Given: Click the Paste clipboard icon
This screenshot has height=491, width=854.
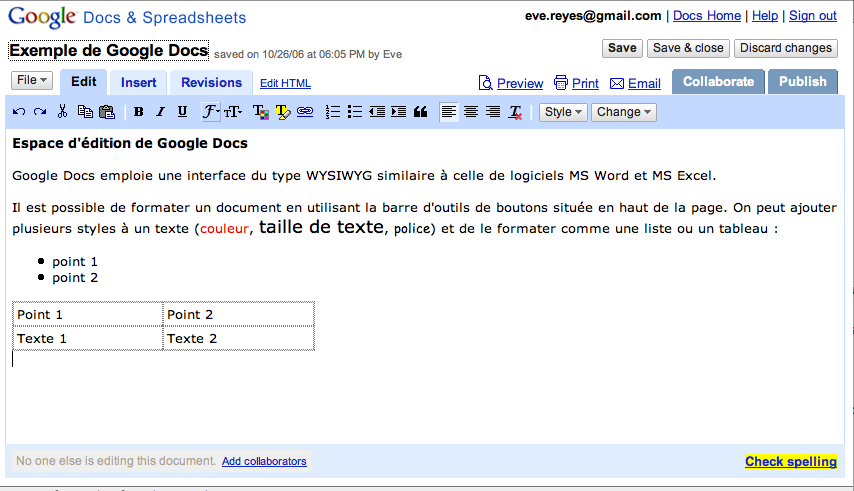Looking at the screenshot, I should (x=106, y=112).
